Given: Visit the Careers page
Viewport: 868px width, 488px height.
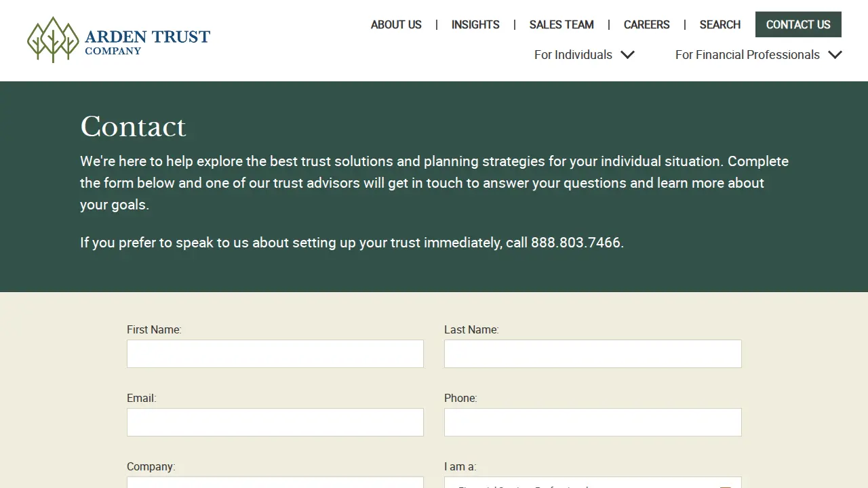Looking at the screenshot, I should pyautogui.click(x=646, y=24).
